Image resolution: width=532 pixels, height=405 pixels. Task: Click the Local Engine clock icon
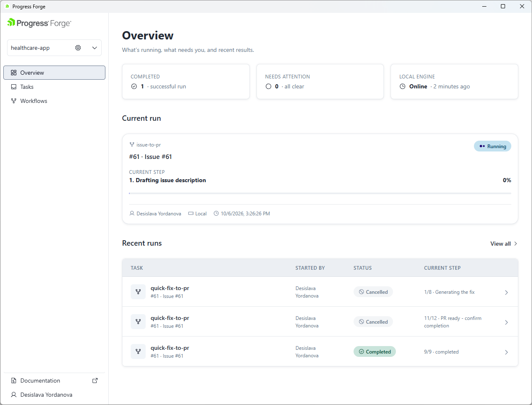(402, 86)
